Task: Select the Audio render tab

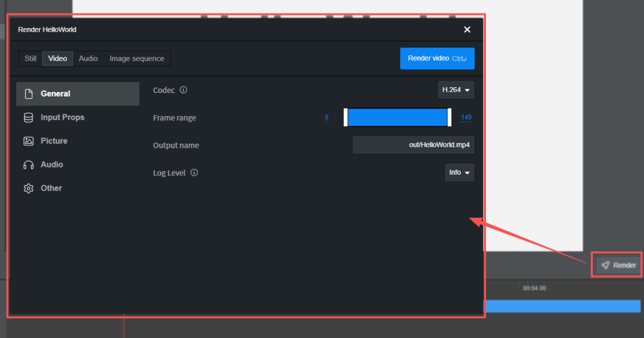Action: [x=88, y=58]
